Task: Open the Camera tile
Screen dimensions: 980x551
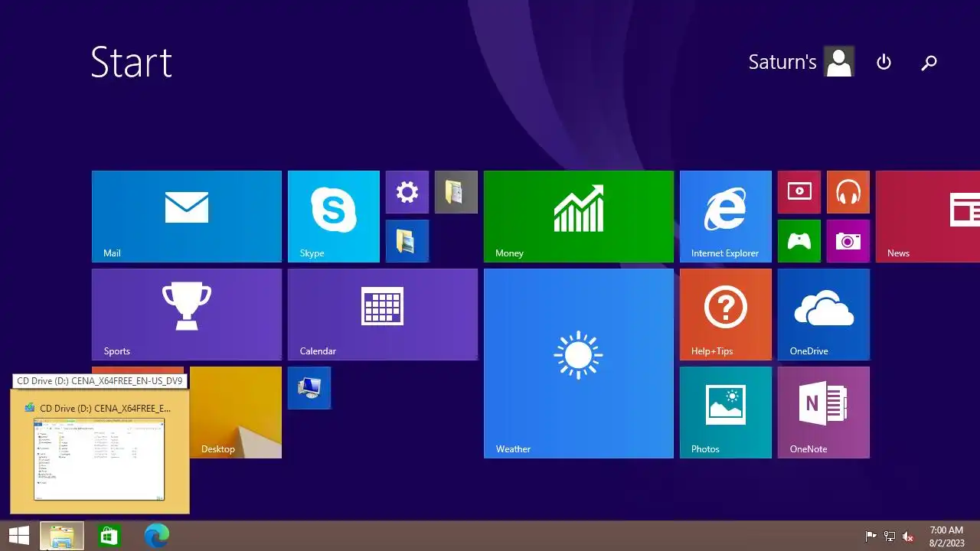Action: pyautogui.click(x=848, y=241)
